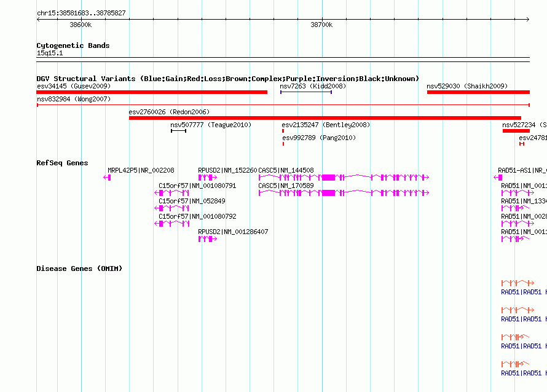The image size is (547, 392).
Task: Click the C15orf57 NM_001080792 transcript glyph
Action: coord(171,224)
